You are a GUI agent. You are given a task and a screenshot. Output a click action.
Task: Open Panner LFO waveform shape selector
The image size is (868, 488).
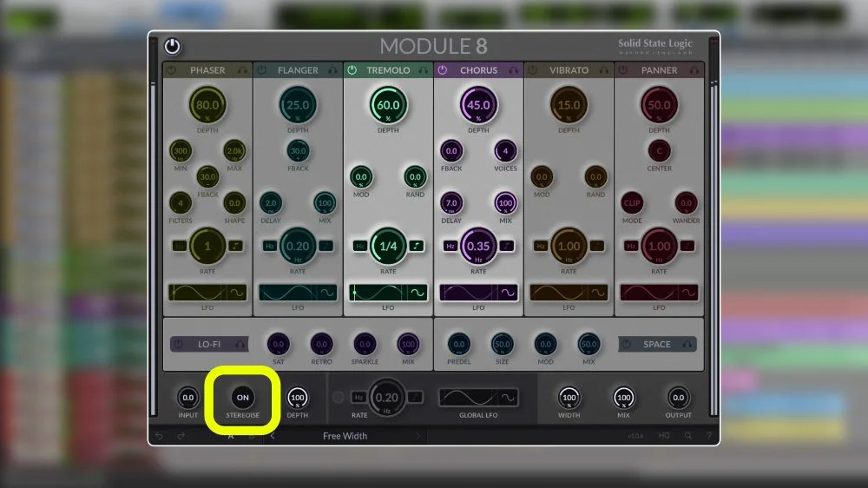tap(688, 293)
